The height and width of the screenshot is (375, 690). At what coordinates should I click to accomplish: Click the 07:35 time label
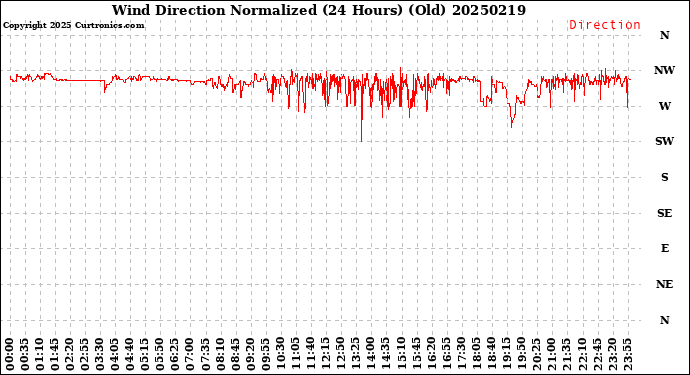[206, 355]
